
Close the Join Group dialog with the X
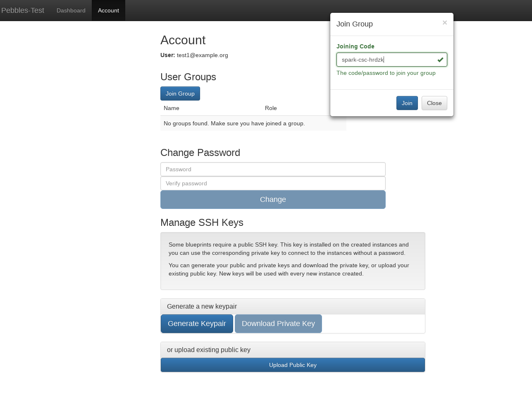click(x=445, y=23)
